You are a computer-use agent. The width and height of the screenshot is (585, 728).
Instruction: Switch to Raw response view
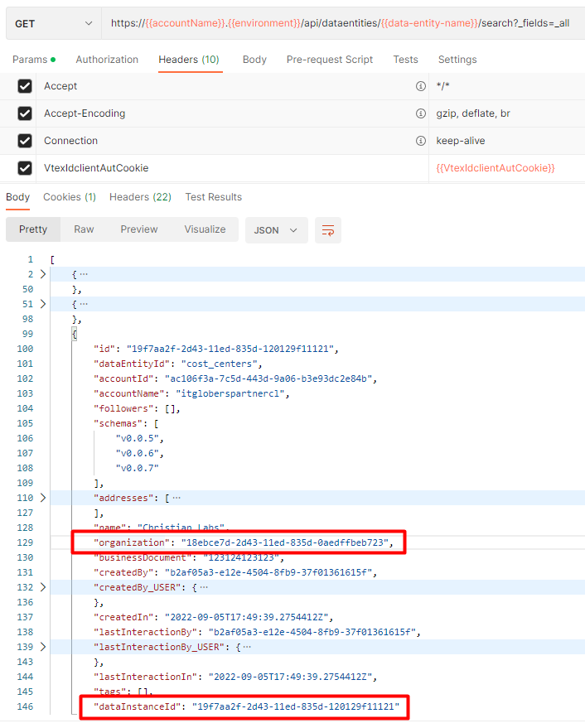[84, 229]
